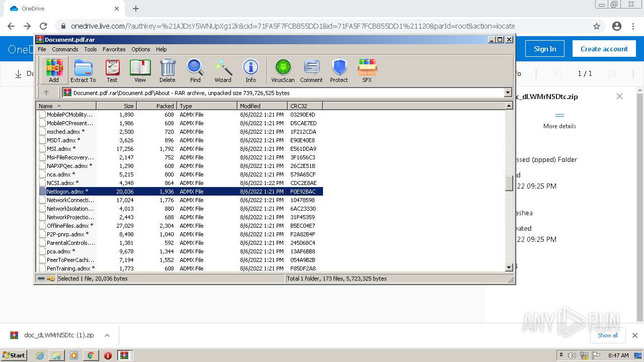Go back in Chrome browser
Screen dimensions: 644x362
point(11,26)
